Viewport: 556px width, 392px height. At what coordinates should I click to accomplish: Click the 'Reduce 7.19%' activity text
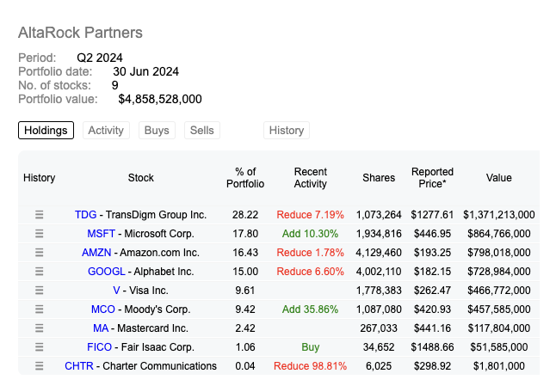(x=310, y=215)
